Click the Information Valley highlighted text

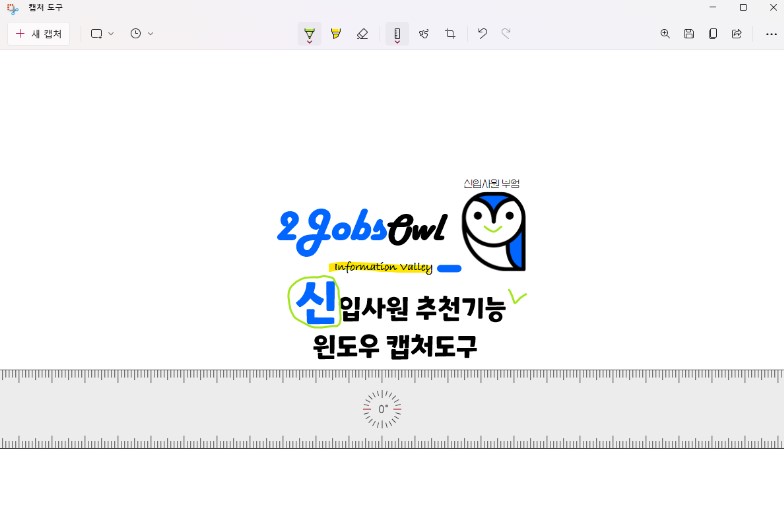pos(382,268)
